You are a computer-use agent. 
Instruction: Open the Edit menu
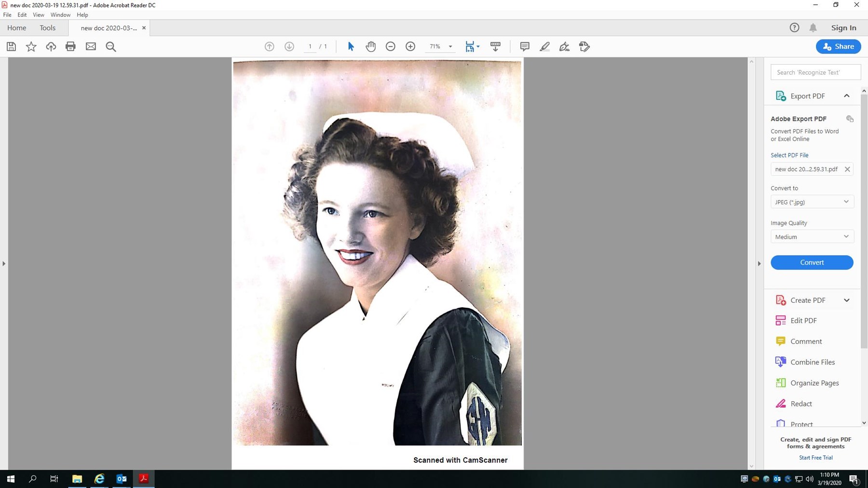tap(22, 15)
